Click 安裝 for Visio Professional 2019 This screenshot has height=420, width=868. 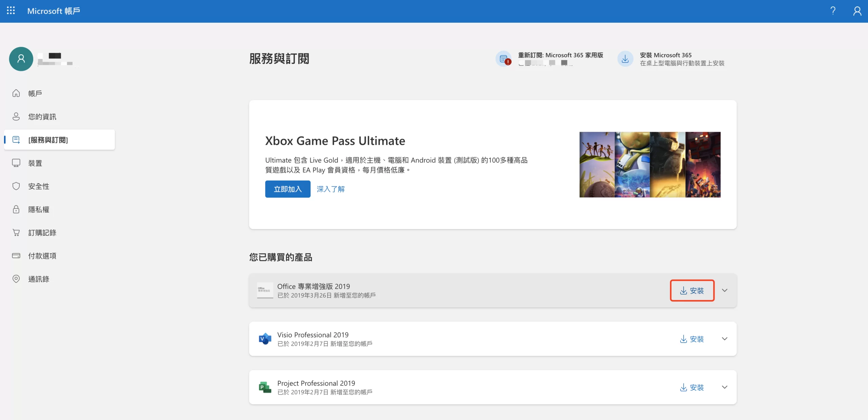coord(692,339)
